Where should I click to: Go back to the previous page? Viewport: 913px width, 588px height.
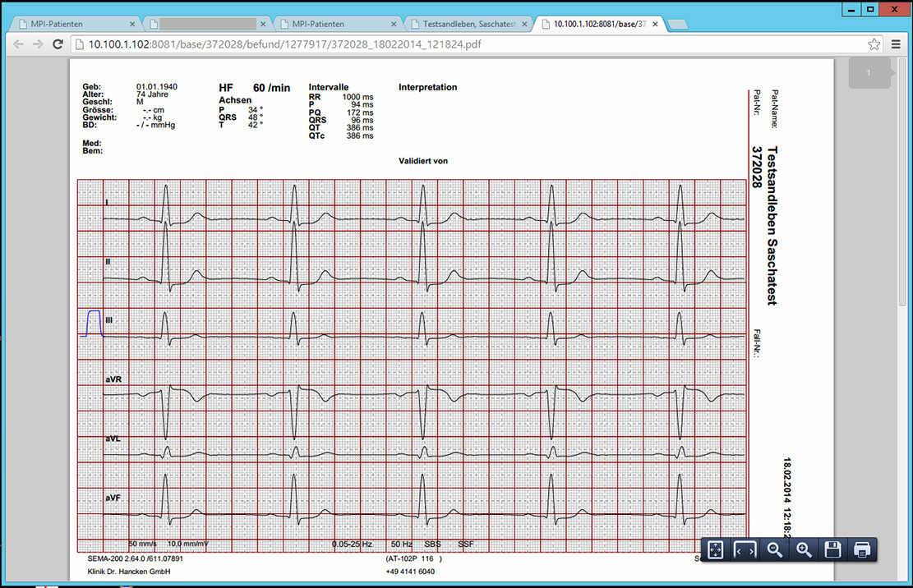pos(18,44)
